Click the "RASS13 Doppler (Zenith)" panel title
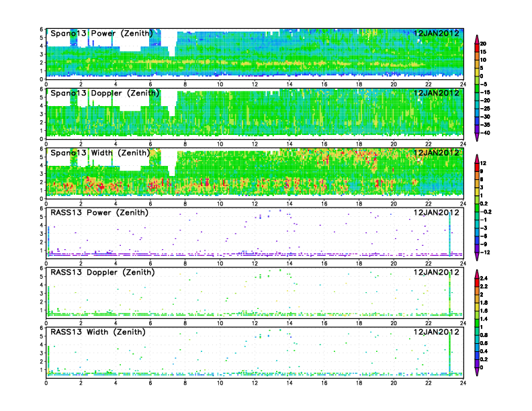 (x=103, y=272)
